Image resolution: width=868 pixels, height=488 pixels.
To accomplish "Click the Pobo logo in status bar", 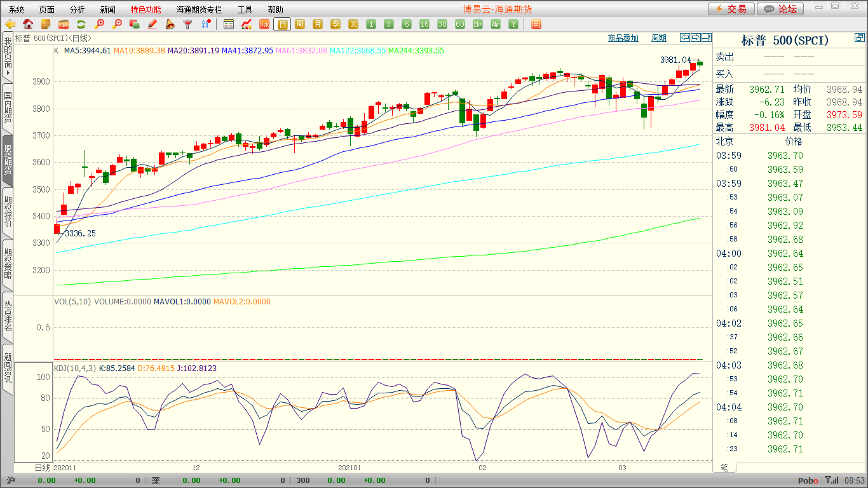I will [x=808, y=481].
